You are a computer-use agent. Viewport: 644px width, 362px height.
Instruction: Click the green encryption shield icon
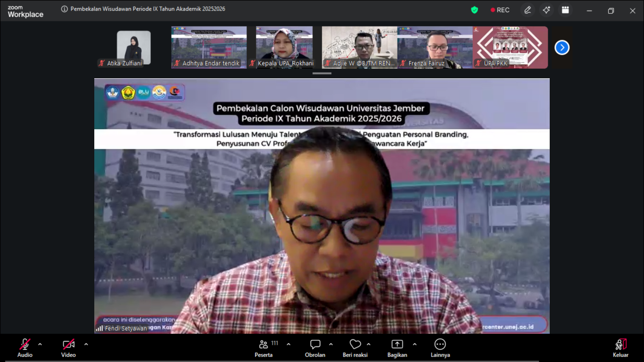474,10
